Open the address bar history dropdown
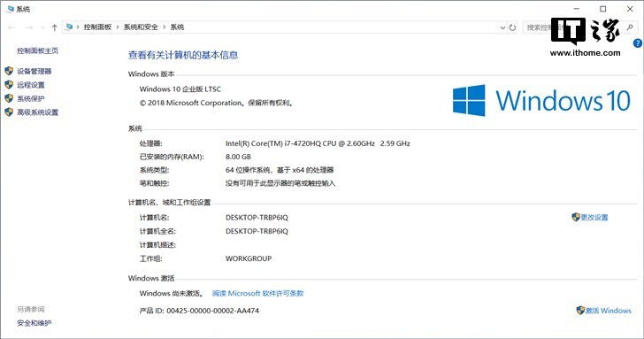 tap(502, 27)
